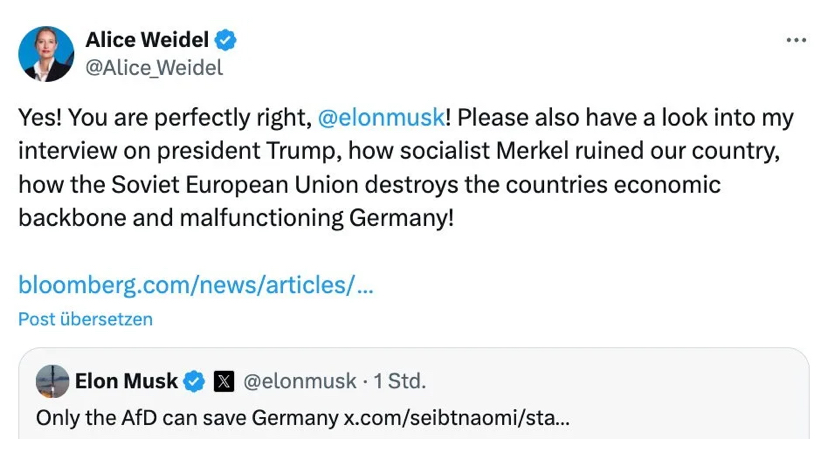Click the @Alice_Weidel handle
This screenshot has height=453, width=828.
(x=154, y=68)
